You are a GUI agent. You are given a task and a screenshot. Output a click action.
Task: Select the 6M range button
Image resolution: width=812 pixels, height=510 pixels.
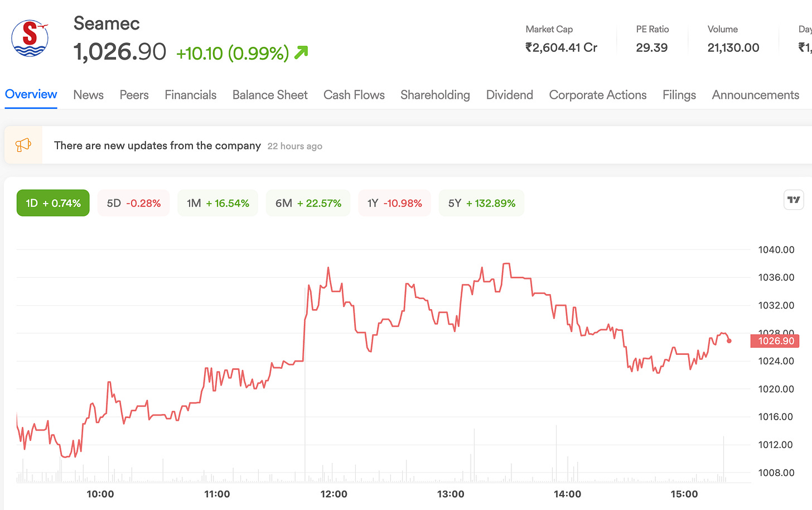point(308,203)
